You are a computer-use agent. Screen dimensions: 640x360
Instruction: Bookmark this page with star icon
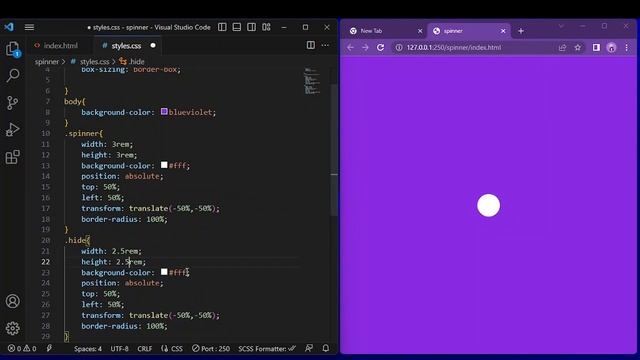tap(578, 47)
